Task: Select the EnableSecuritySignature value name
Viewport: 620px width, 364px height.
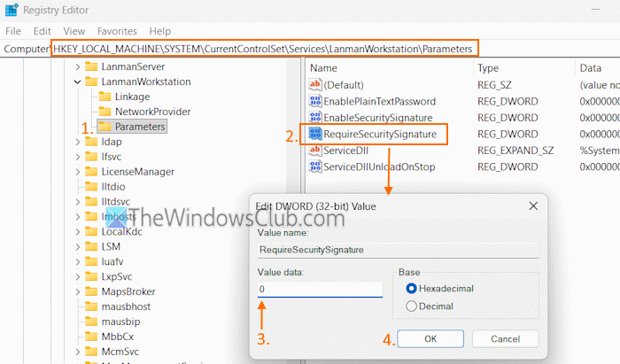Action: pyautogui.click(x=378, y=118)
